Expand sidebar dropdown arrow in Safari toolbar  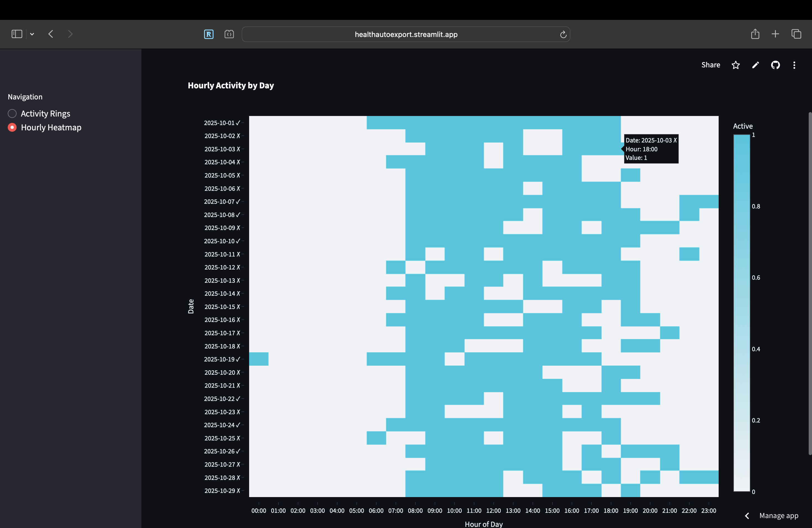click(32, 34)
